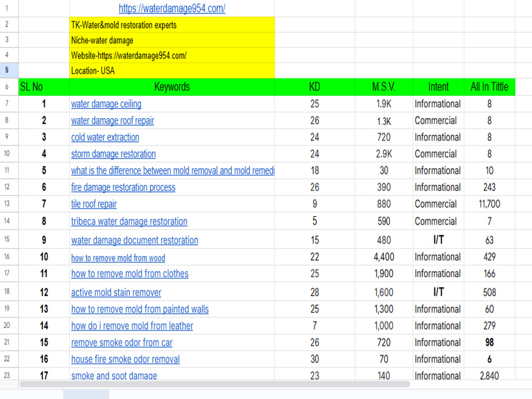
Task: Open 'how to remove mold from wood' link
Action: [118, 258]
